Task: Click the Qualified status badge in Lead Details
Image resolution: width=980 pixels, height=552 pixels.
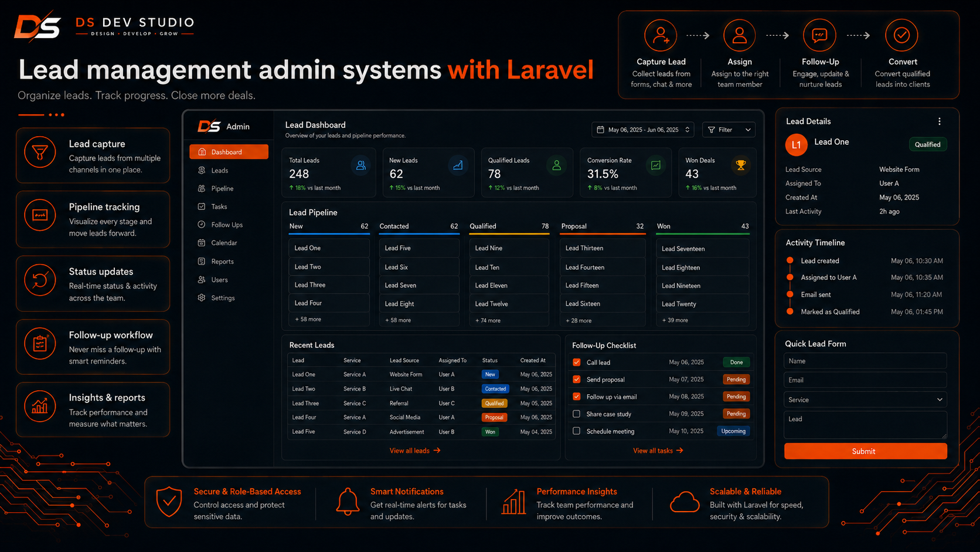Action: point(927,144)
